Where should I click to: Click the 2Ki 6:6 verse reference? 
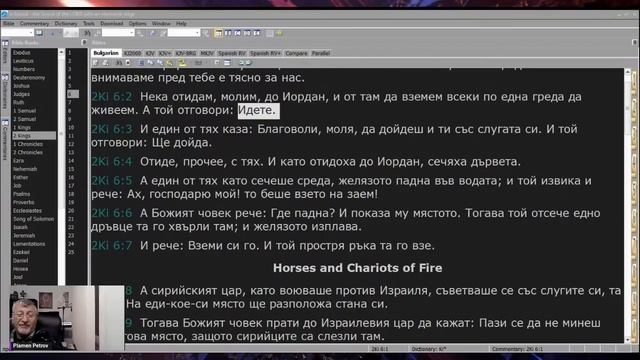click(x=112, y=213)
